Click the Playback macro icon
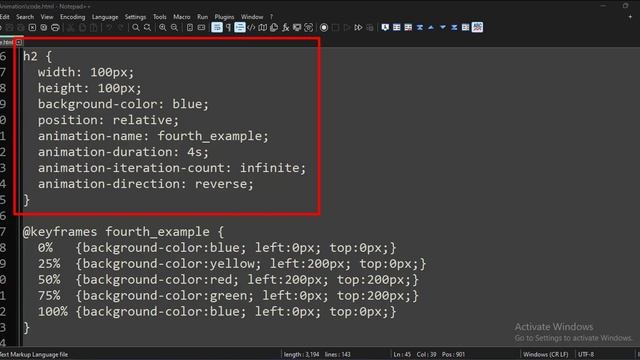The height and width of the screenshot is (360, 640). [347, 28]
